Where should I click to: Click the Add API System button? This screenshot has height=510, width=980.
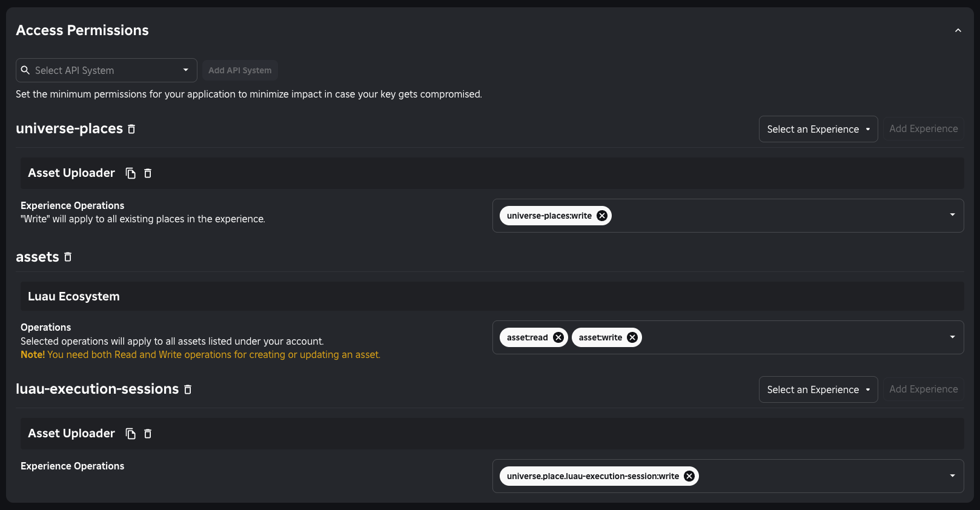(x=240, y=70)
